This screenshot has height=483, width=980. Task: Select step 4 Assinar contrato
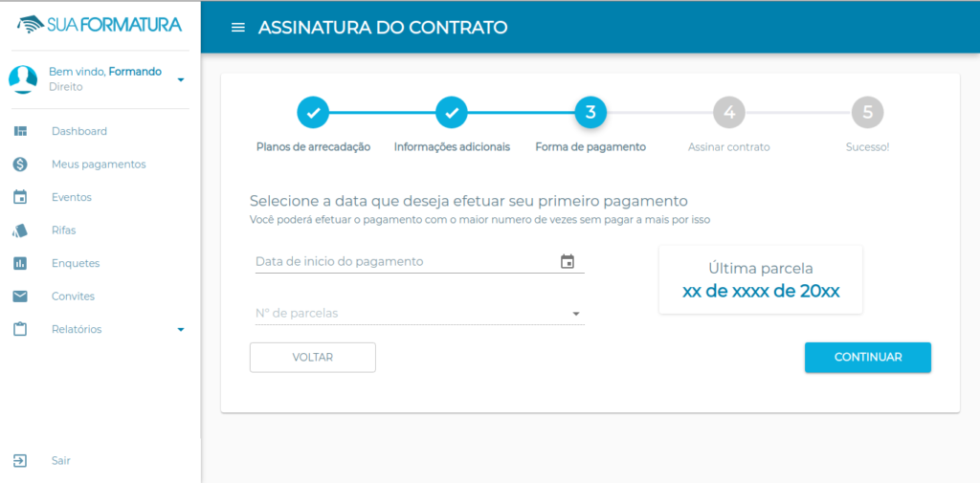tap(728, 113)
